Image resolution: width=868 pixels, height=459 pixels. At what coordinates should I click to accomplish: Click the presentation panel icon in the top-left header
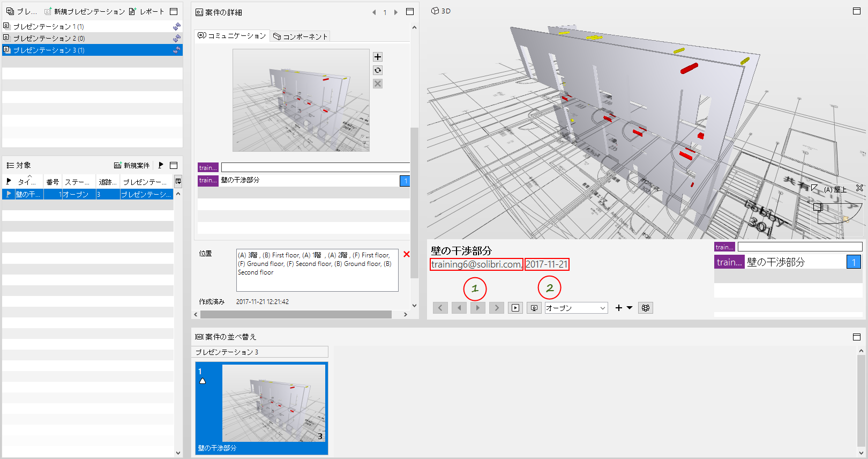point(10,11)
